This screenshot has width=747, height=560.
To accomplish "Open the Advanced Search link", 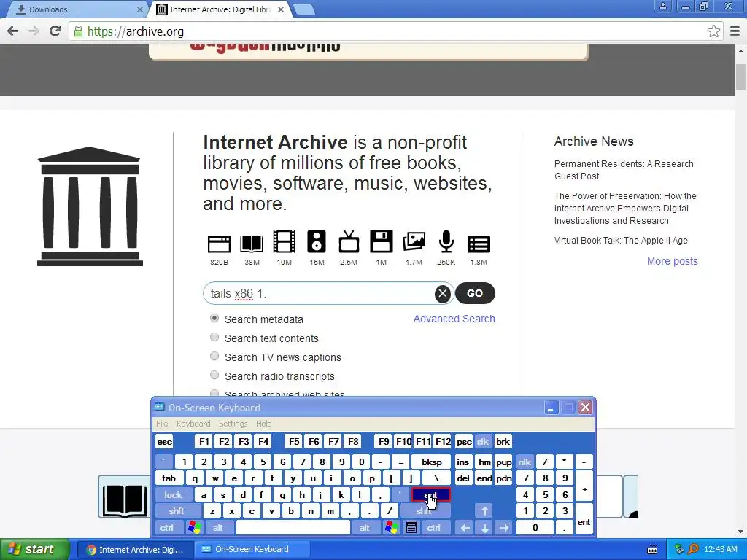I will (454, 319).
